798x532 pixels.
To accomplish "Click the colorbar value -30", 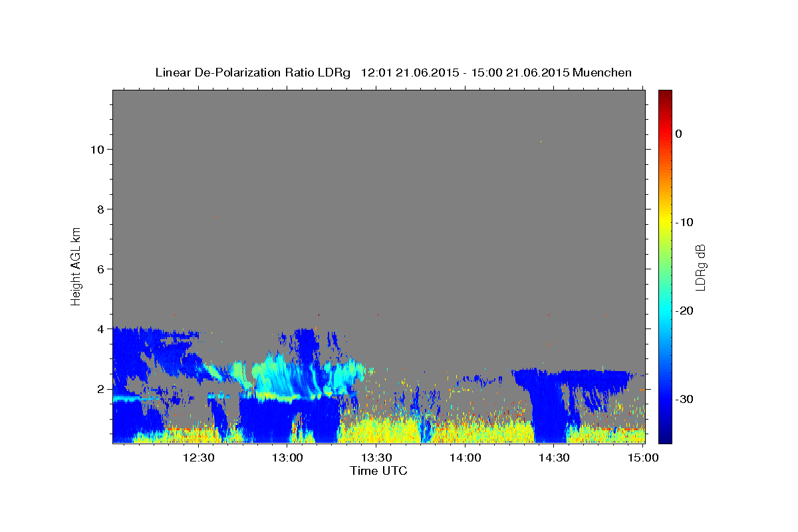I will point(685,399).
